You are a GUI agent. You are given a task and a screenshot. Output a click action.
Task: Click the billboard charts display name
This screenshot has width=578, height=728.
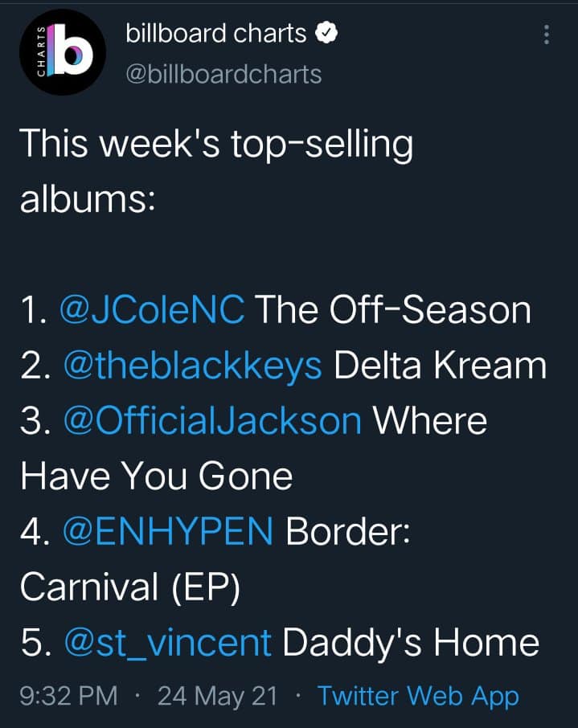click(x=216, y=34)
